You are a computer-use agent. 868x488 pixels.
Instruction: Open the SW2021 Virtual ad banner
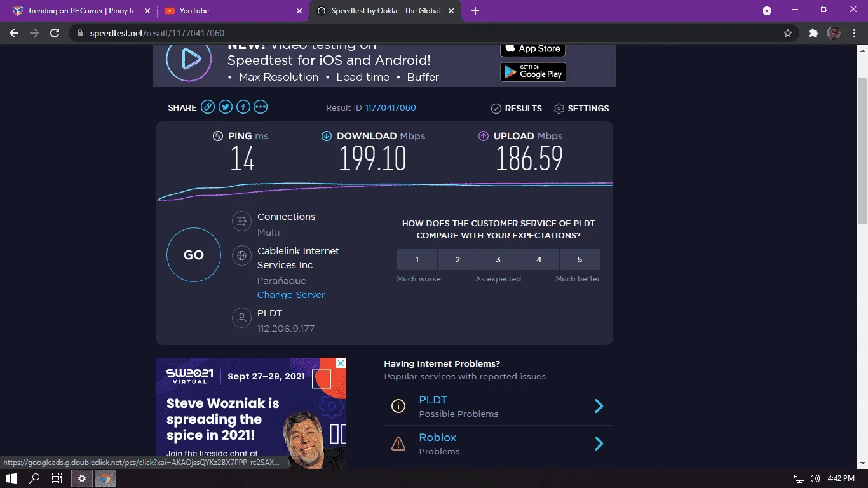click(251, 413)
